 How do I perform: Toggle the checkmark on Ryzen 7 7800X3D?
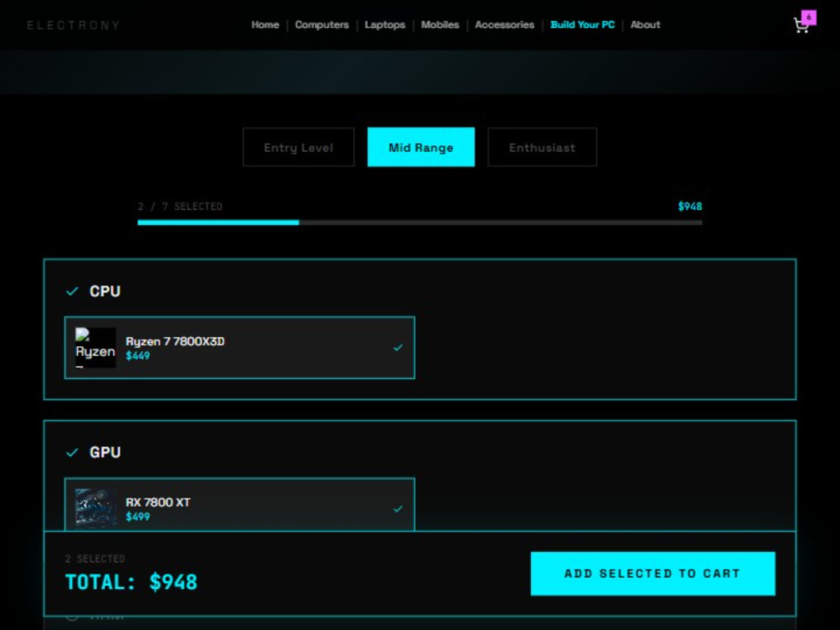[397, 348]
